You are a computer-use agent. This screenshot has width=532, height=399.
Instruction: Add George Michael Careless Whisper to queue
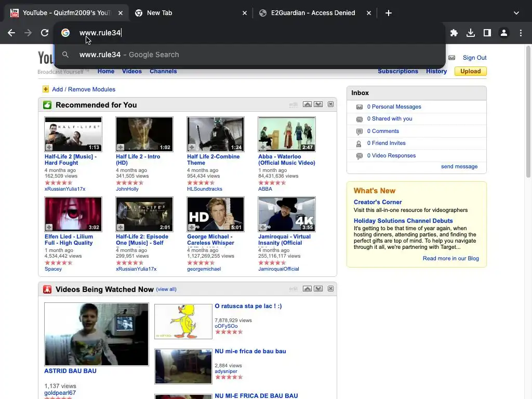click(192, 228)
